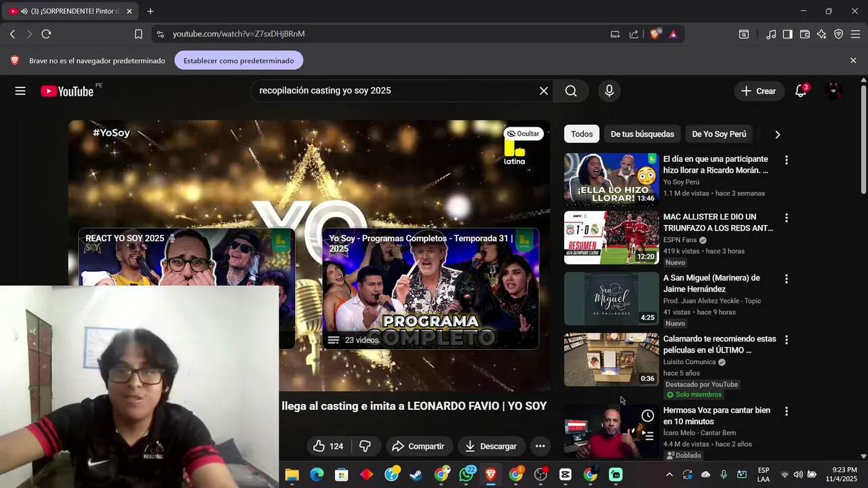View site information in address bar
The height and width of the screenshot is (488, 868).
click(x=159, y=34)
